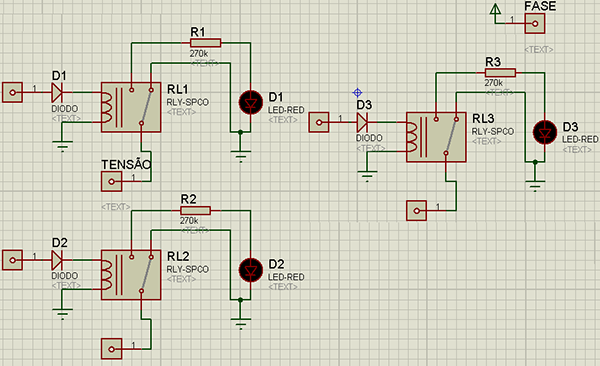This screenshot has height=366, width=600.
Task: Select the RL2 relay body
Action: tap(131, 275)
